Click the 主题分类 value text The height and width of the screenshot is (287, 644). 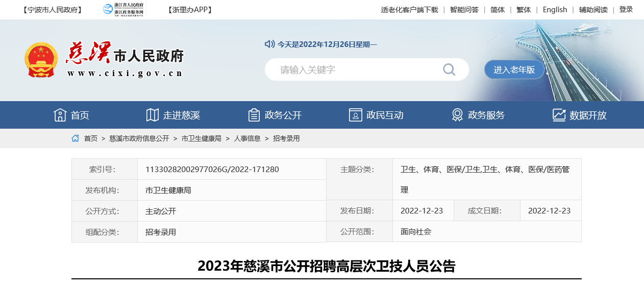pos(485,179)
